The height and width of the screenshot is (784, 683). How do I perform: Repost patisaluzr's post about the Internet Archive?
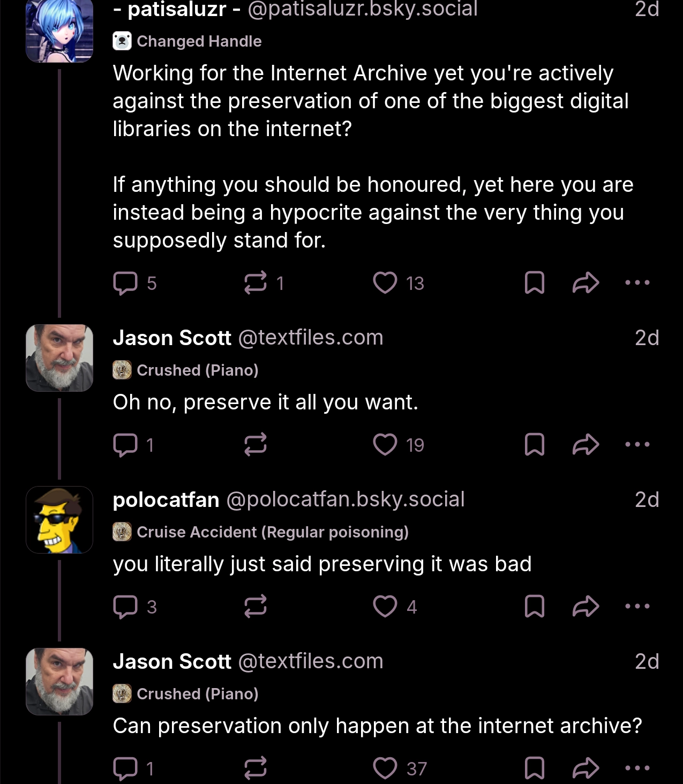pos(256,282)
